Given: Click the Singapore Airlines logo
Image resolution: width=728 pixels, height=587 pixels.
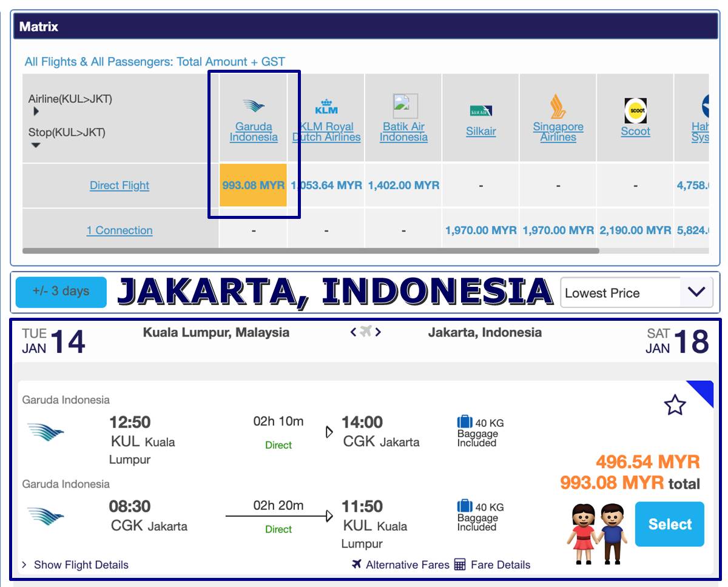Looking at the screenshot, I should tap(558, 106).
